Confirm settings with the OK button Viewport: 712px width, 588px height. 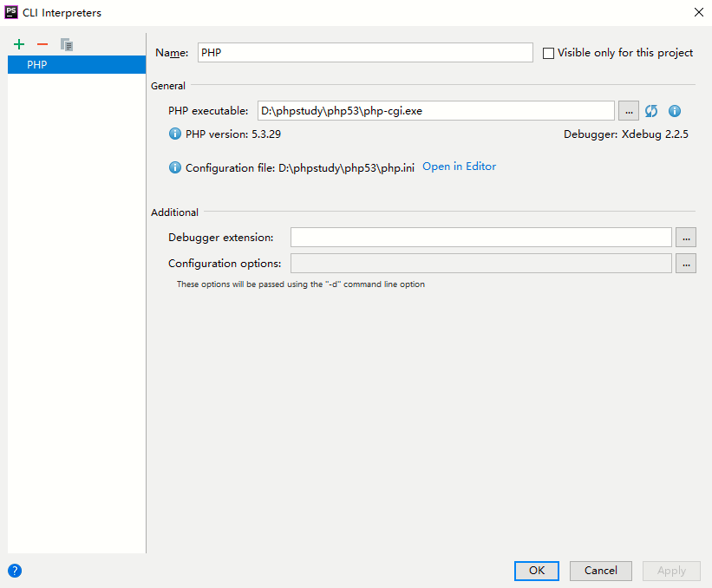(x=536, y=571)
